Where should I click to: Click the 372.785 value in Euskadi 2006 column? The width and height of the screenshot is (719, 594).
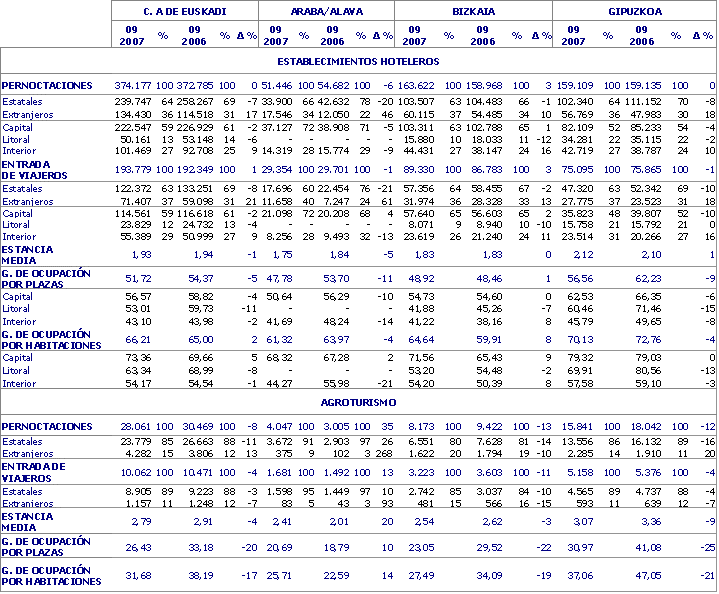point(194,86)
